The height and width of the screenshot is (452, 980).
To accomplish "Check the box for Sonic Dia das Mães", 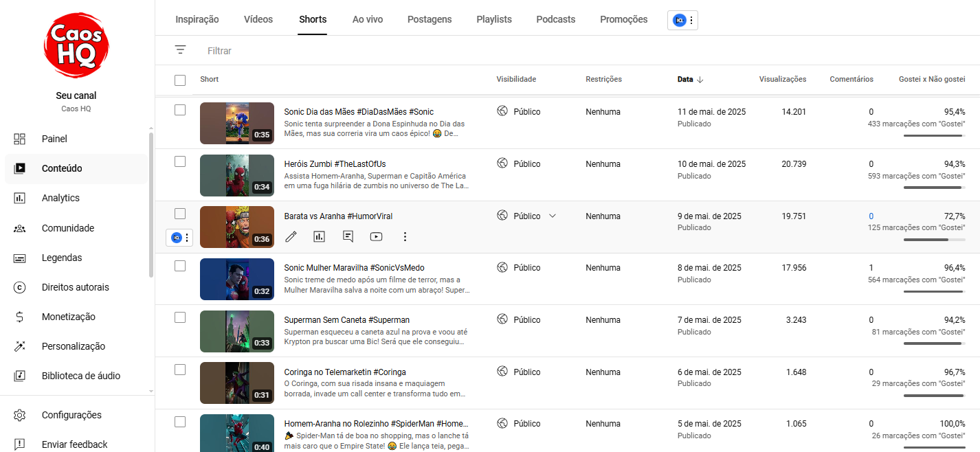I will point(180,110).
